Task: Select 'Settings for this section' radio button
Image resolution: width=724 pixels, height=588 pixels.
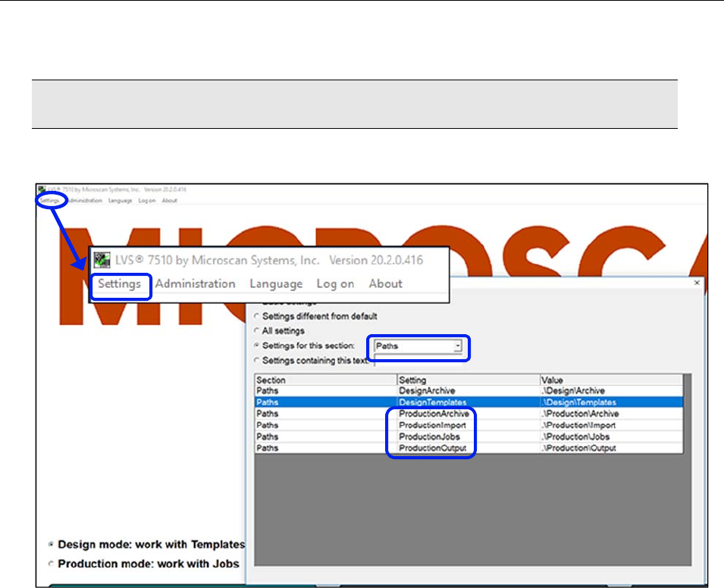Action: 257,346
